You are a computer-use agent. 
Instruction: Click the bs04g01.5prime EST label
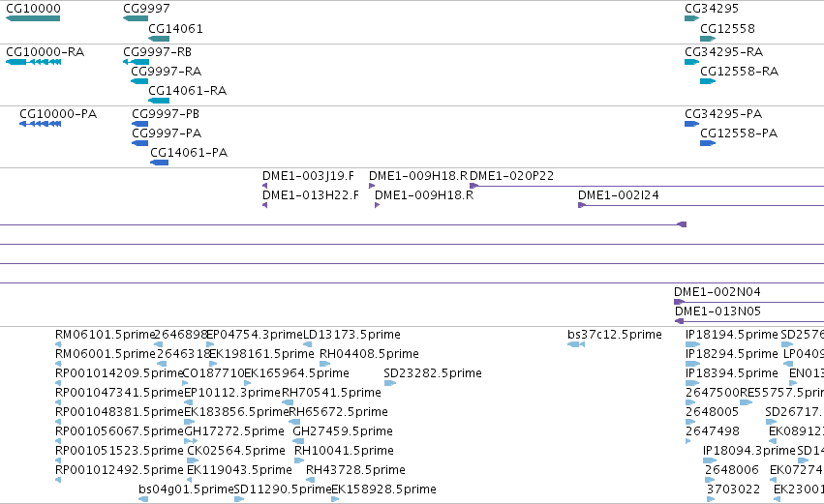[186, 489]
